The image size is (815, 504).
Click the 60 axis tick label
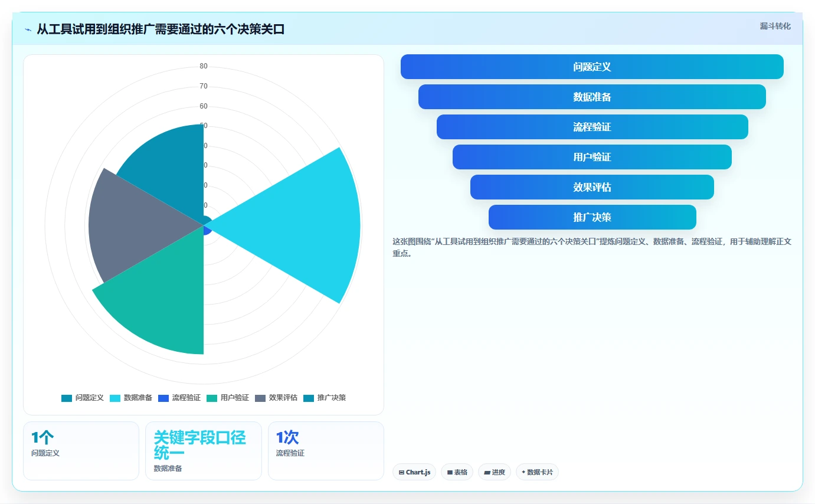(204, 106)
